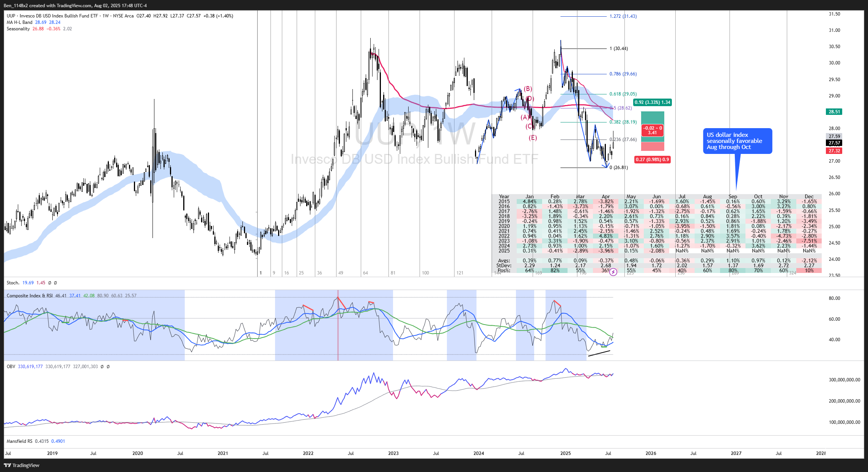The height and width of the screenshot is (472, 868).
Task: Select the Seasonality indicator legend
Action: (18, 29)
